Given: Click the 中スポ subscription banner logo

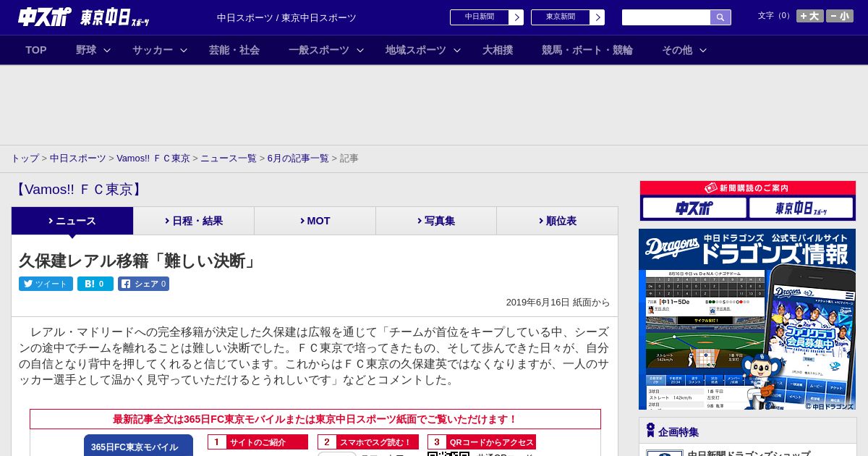Looking at the screenshot, I should click(x=694, y=208).
